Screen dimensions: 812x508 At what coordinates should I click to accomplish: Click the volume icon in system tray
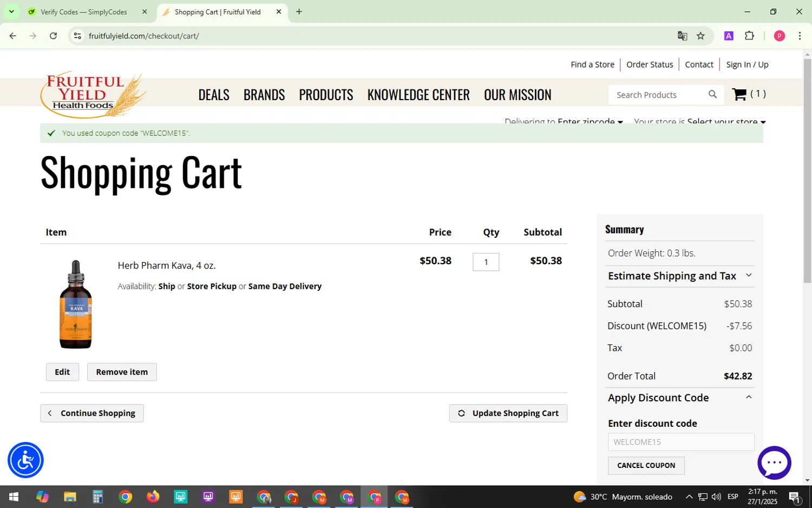pyautogui.click(x=716, y=497)
